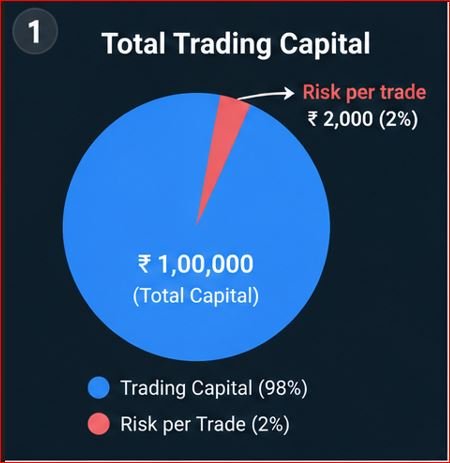The height and width of the screenshot is (463, 450).
Task: Click the Total Trading Capital title
Action: (x=236, y=43)
